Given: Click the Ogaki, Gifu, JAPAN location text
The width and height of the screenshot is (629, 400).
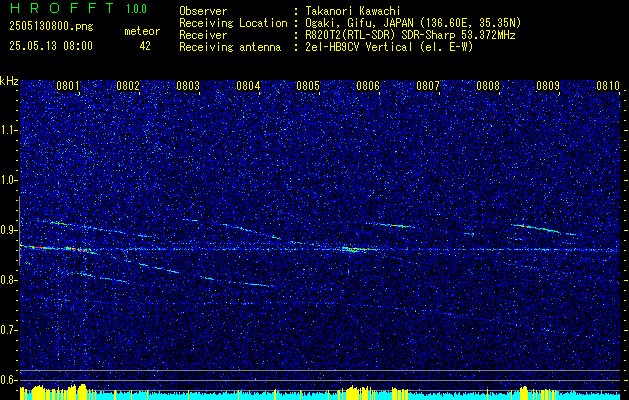Looking at the screenshot, I should (x=412, y=23).
